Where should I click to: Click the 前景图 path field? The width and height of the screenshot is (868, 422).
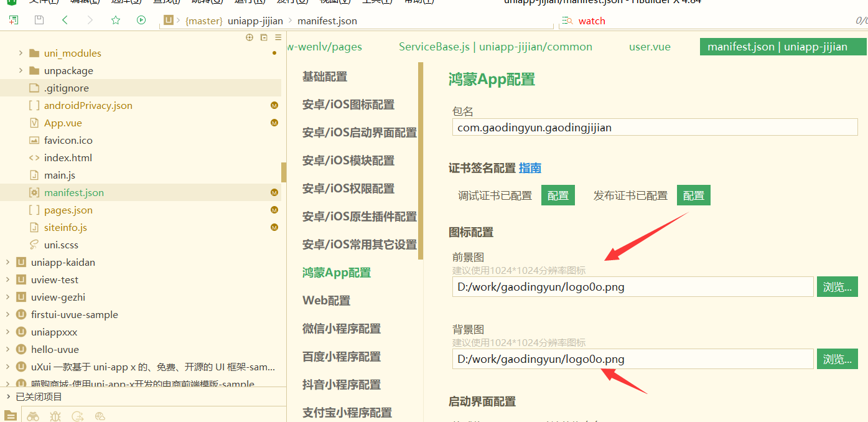pos(633,287)
